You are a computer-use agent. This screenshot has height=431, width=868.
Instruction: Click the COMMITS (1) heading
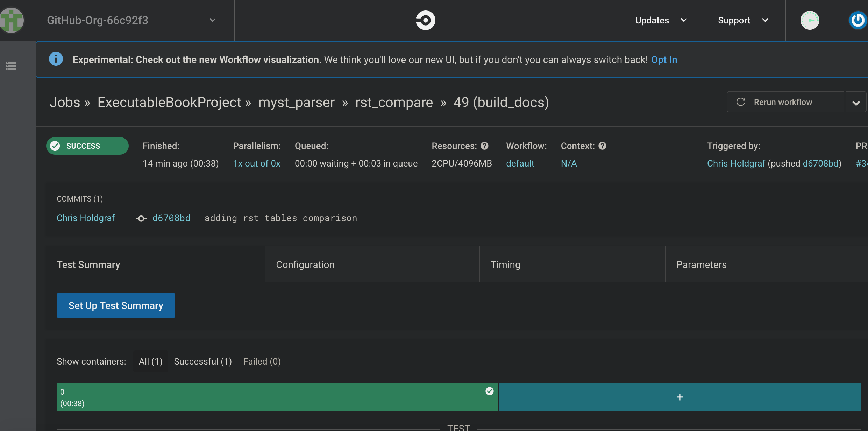(x=80, y=199)
